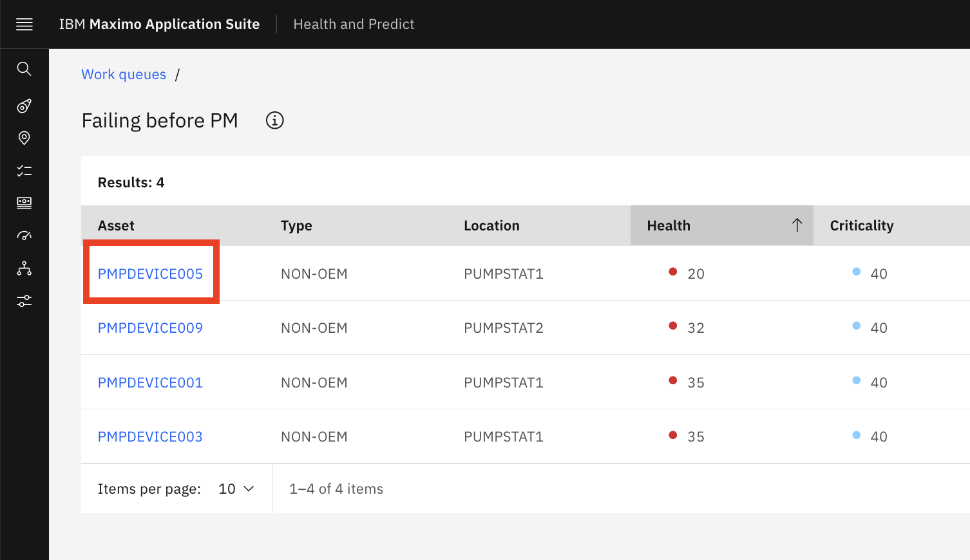Image resolution: width=970 pixels, height=560 pixels.
Task: Click health 35 in PMPDEVICE001 row
Action: (x=696, y=382)
